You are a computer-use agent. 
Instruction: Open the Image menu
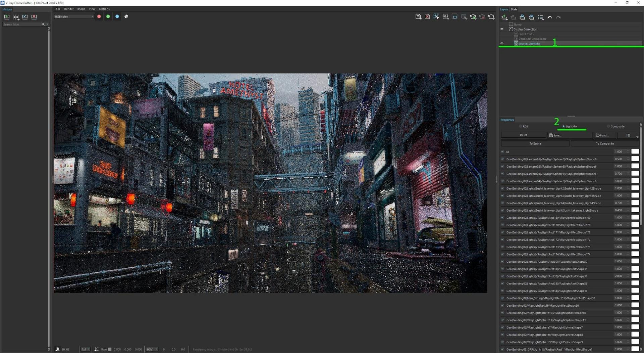click(81, 9)
